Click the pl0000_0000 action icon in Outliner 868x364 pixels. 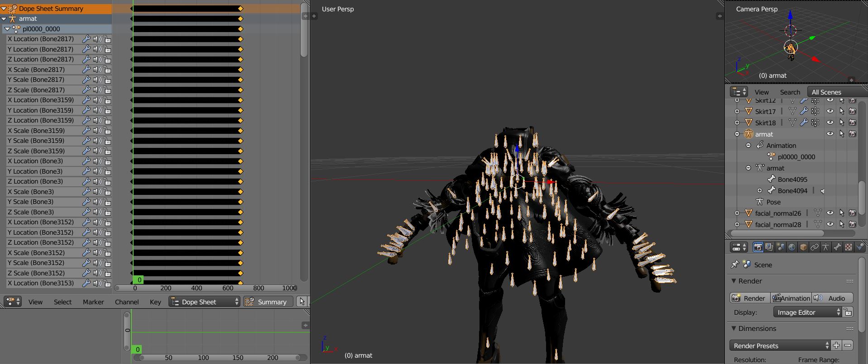click(x=771, y=156)
